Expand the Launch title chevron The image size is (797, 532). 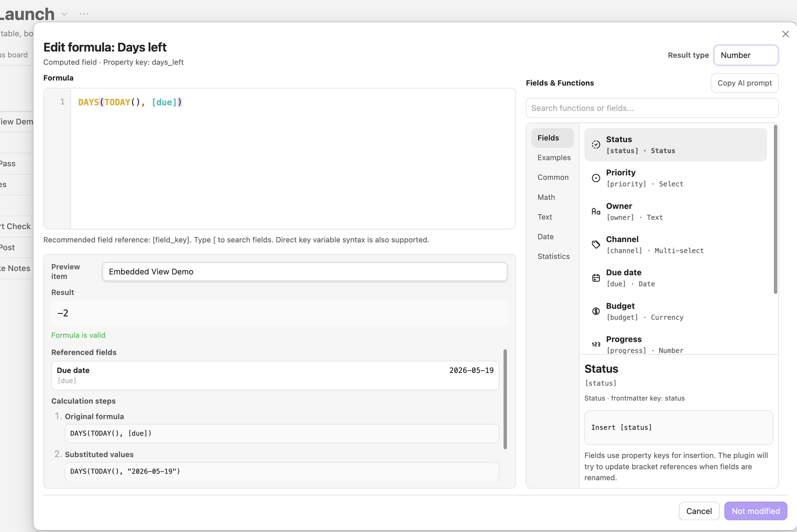[x=64, y=14]
